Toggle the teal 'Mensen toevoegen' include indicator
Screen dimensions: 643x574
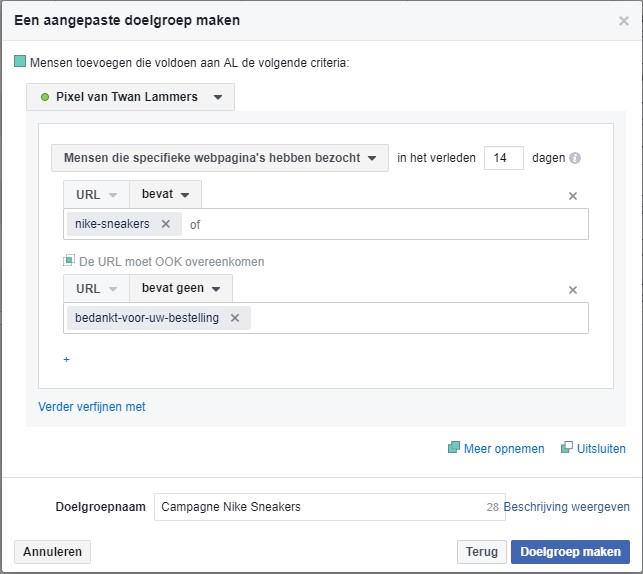point(20,62)
